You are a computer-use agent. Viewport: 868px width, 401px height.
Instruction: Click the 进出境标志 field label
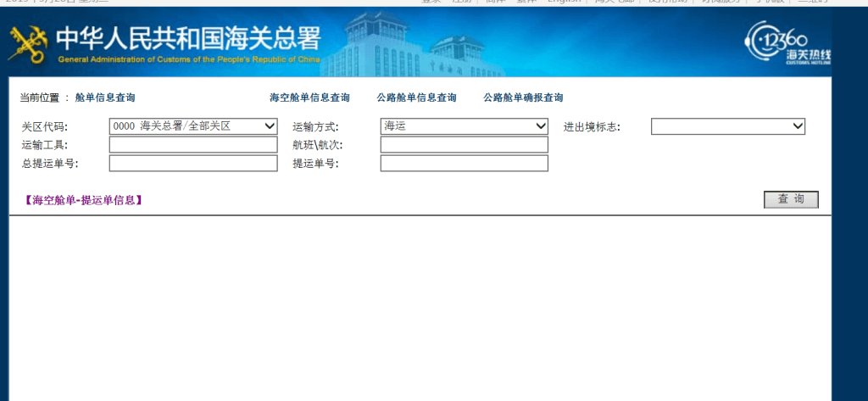click(x=592, y=127)
